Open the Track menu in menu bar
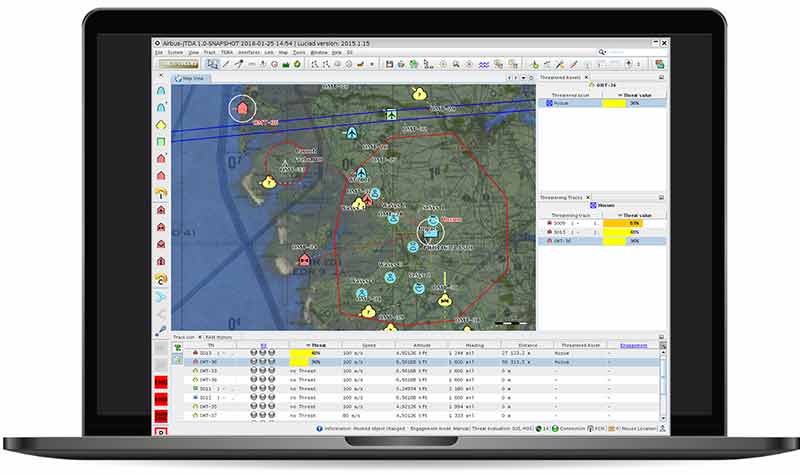This screenshot has height=475, width=800. (x=209, y=51)
